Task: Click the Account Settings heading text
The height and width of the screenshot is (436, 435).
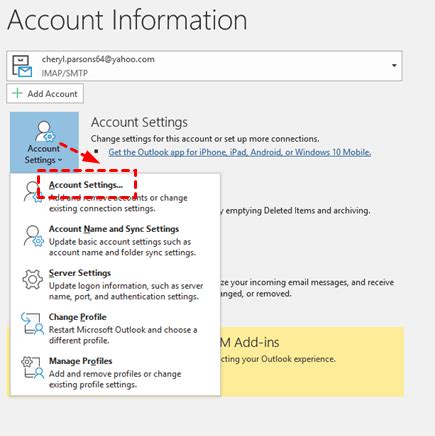Action: [139, 122]
